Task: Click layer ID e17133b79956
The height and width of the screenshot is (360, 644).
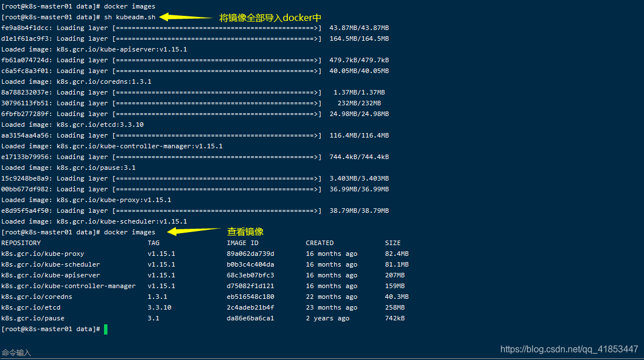Action: (25, 157)
